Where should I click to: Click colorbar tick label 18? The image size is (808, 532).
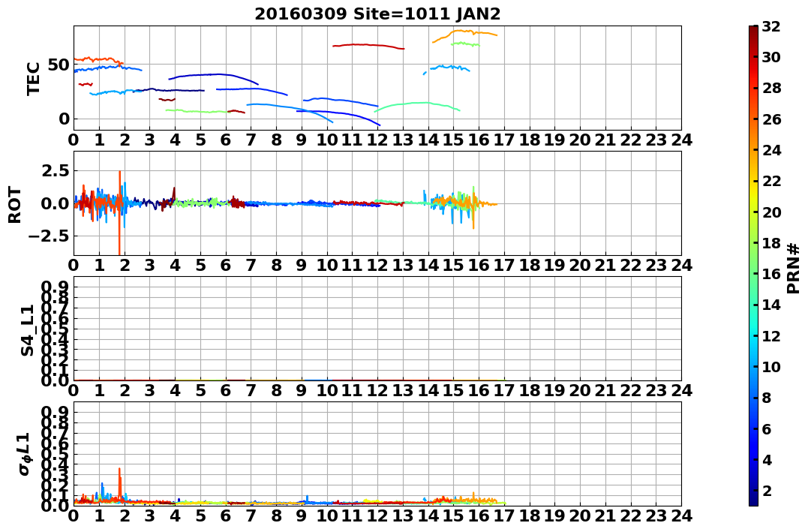point(770,243)
